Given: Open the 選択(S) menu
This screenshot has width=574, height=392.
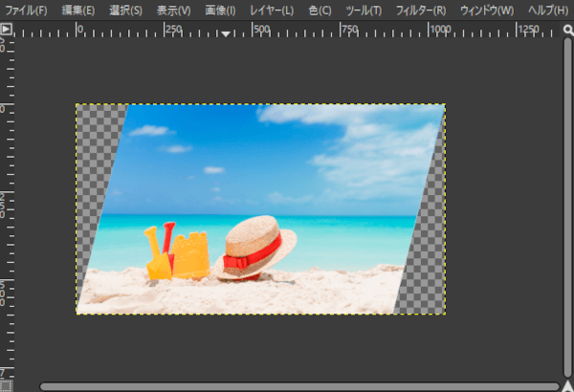Looking at the screenshot, I should [125, 11].
